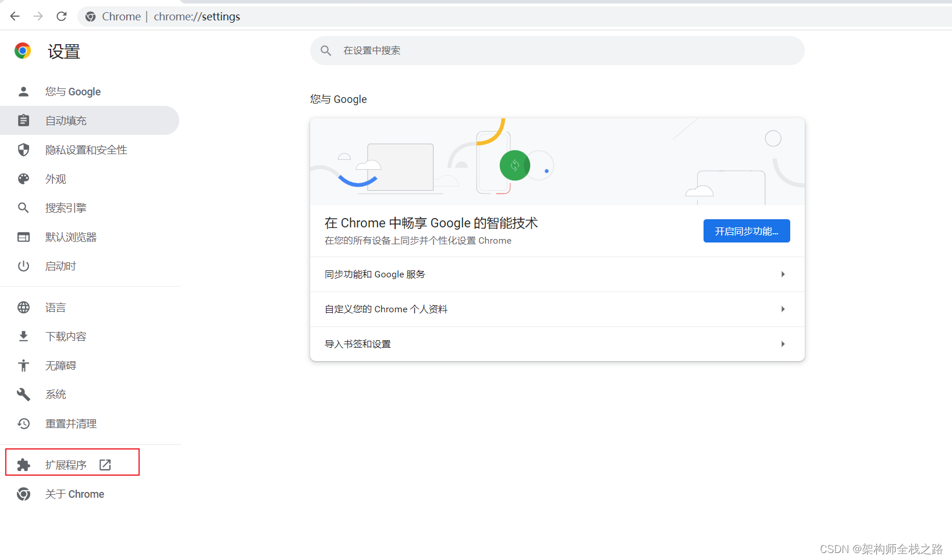952x560 pixels.
Task: Select the 自动填充 sidebar icon
Action: point(23,120)
